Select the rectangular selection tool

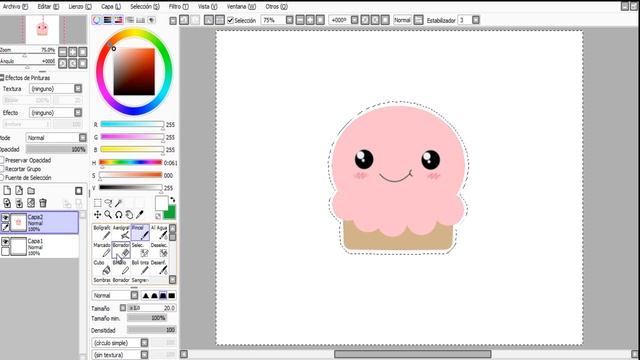click(x=98, y=203)
